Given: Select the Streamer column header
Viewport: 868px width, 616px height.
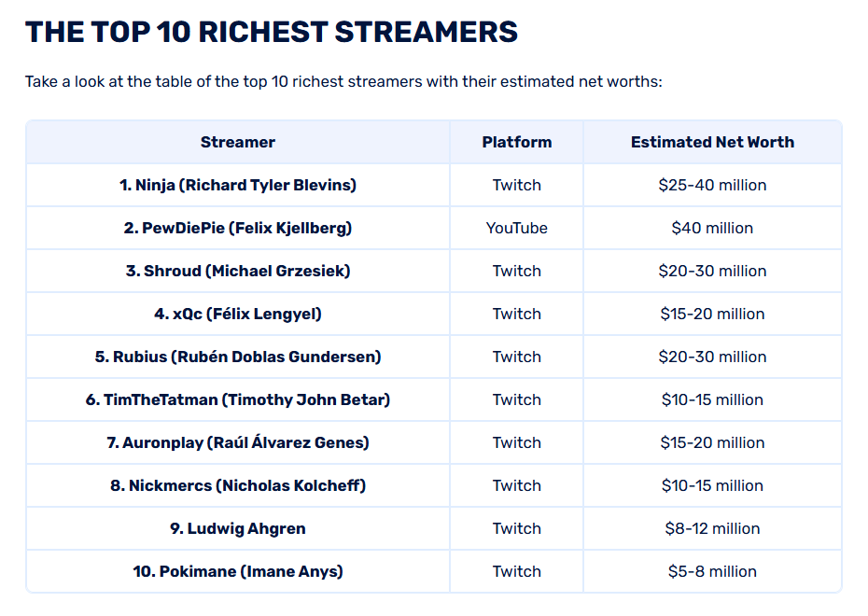Looking at the screenshot, I should (x=238, y=142).
